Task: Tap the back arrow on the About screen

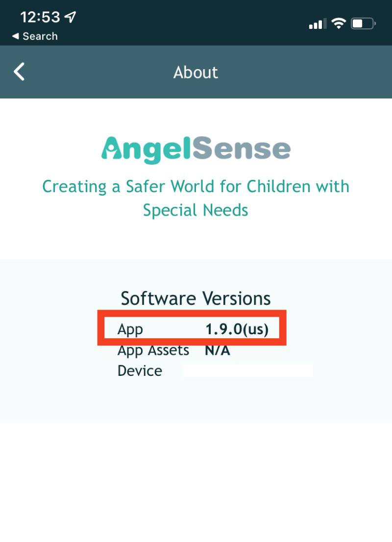Action: coord(19,72)
